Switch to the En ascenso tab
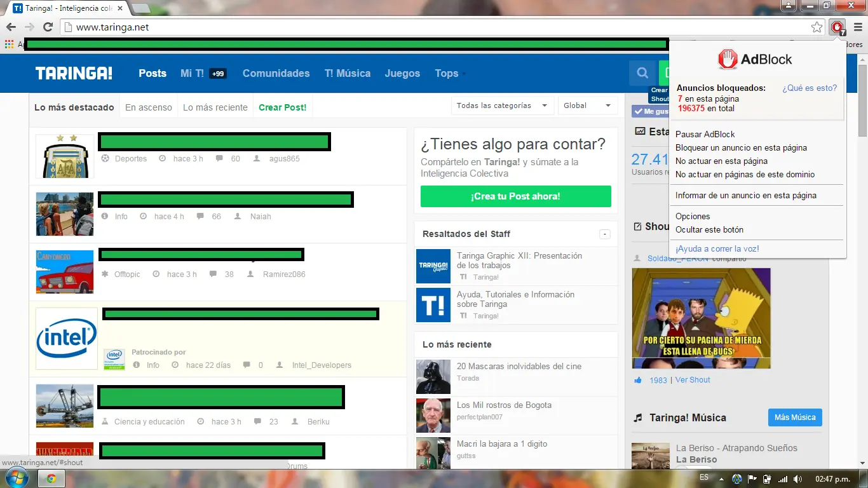868x488 pixels. click(148, 107)
